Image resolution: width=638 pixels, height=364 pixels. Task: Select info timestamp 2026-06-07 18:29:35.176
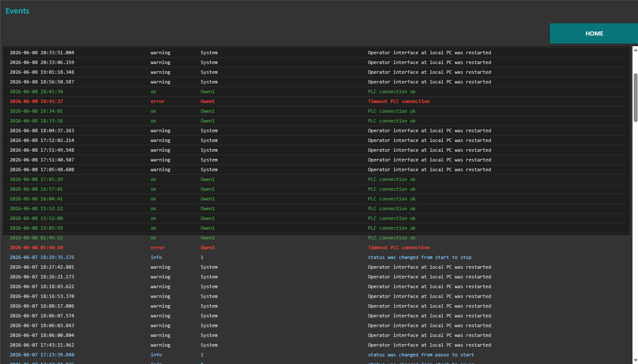click(42, 257)
